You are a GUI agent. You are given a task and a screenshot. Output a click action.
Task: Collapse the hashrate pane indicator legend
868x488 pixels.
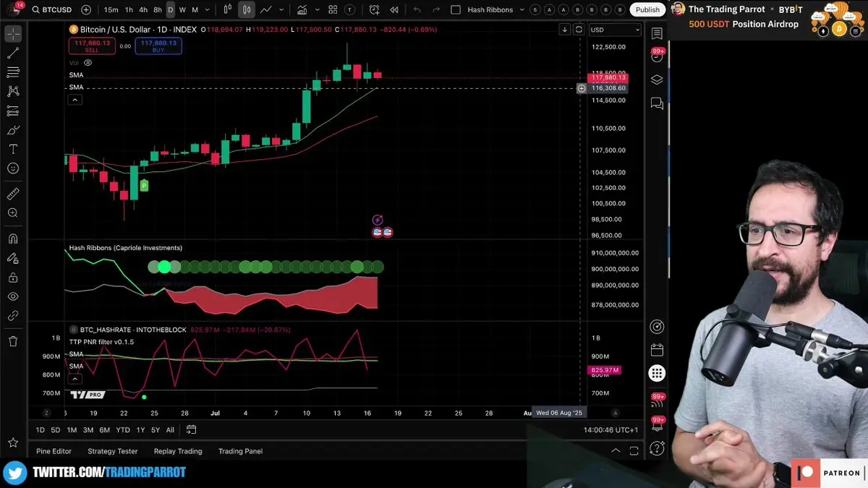(x=75, y=378)
